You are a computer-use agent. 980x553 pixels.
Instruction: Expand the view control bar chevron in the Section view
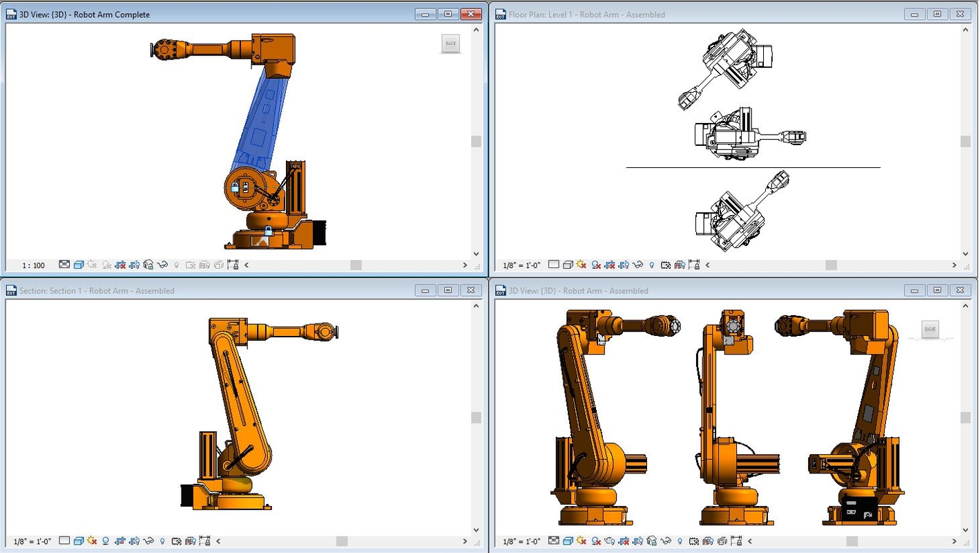(x=219, y=541)
